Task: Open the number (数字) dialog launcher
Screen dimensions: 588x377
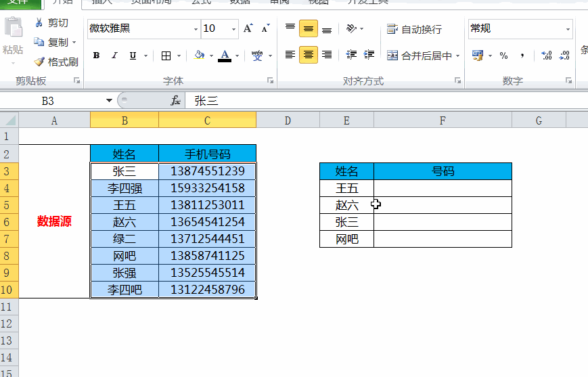Action: point(568,81)
